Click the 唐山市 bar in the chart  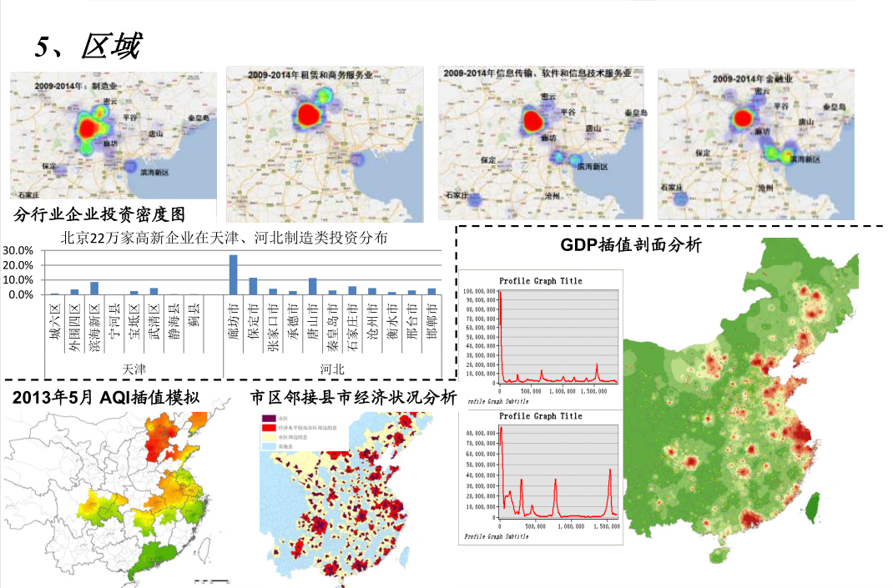click(x=312, y=286)
